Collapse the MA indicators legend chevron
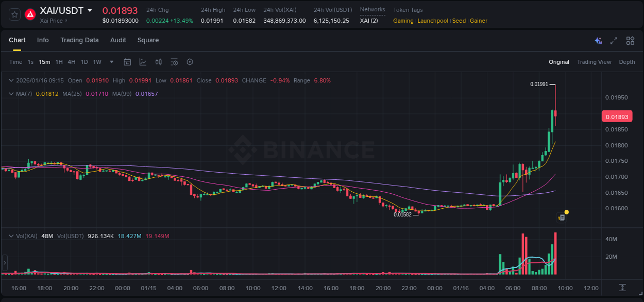Screen dimensions: 644x302 (x=11, y=94)
